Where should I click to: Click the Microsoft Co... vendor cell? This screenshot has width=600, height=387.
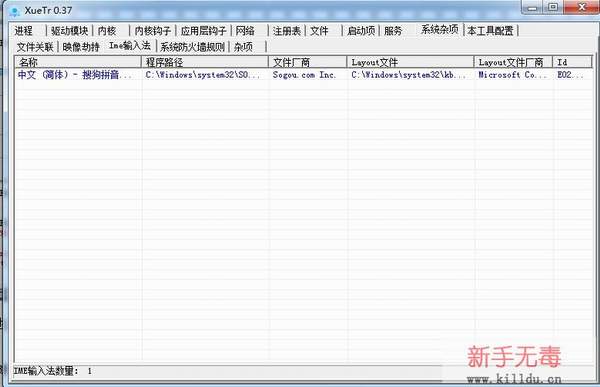point(513,75)
